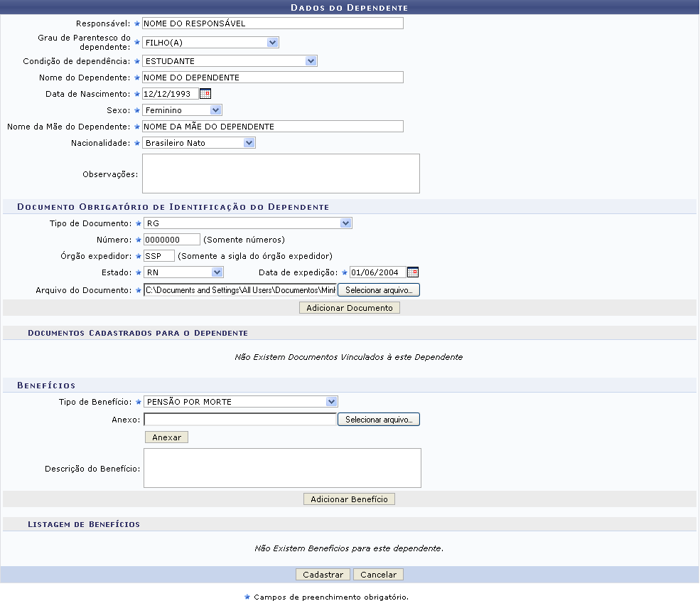The height and width of the screenshot is (601, 700).
Task: Expand the Grau de Parentesco dropdown
Action: pos(210,42)
